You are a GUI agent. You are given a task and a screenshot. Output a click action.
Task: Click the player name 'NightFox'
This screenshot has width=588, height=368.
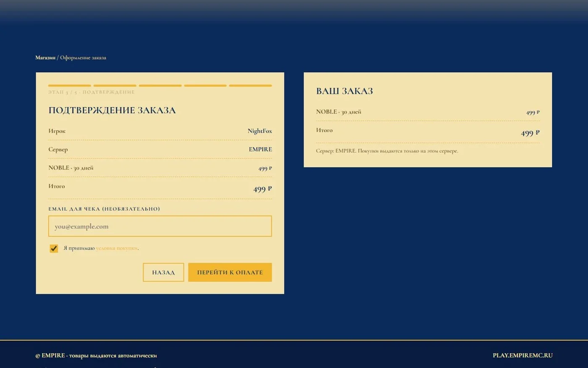(x=260, y=131)
